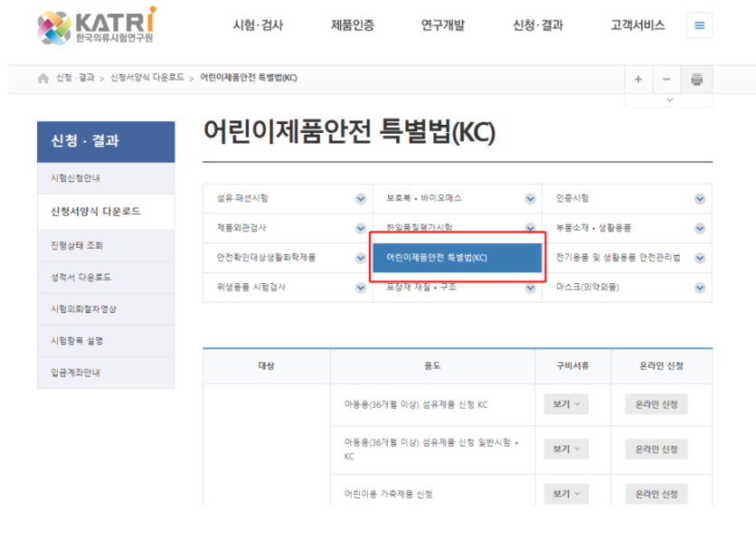This screenshot has width=756, height=540.
Task: Select 시험의뢰절차영상 in the sidebar
Action: tap(106, 309)
